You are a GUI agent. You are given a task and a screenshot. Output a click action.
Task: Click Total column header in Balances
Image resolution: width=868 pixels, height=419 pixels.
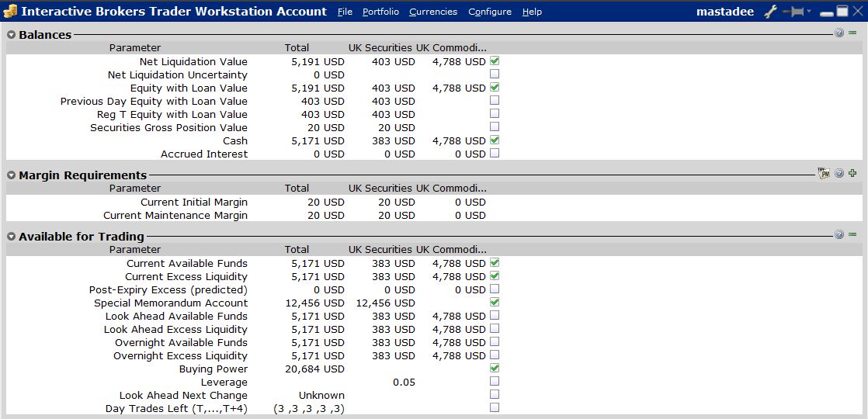[297, 48]
